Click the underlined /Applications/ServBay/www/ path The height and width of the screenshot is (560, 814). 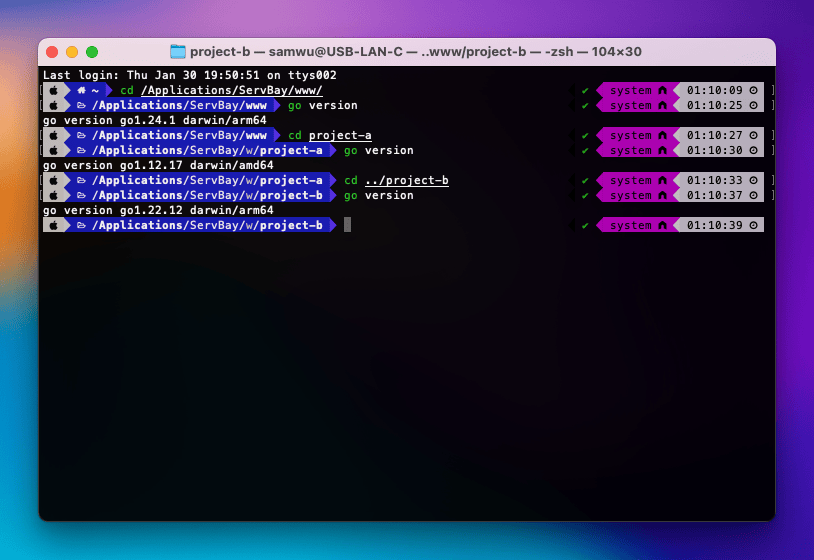(230, 90)
